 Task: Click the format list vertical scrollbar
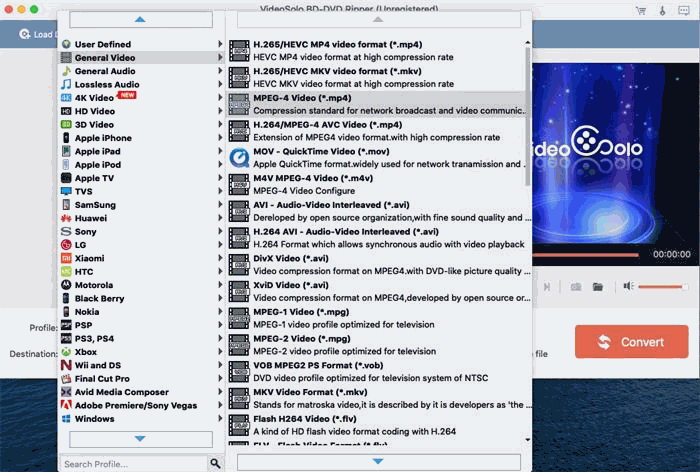tap(528, 116)
